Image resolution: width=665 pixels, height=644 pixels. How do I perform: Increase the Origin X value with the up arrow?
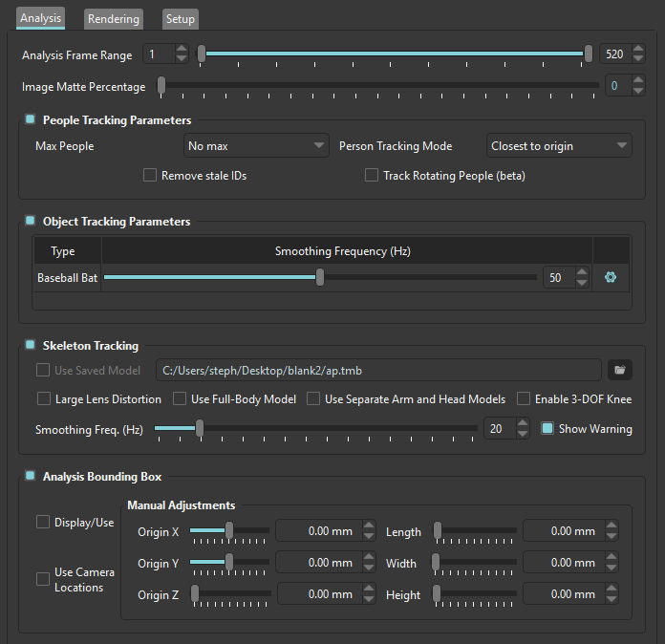click(371, 526)
